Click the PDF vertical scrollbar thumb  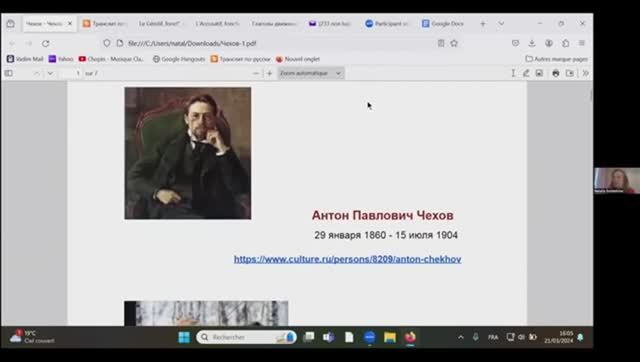591,95
